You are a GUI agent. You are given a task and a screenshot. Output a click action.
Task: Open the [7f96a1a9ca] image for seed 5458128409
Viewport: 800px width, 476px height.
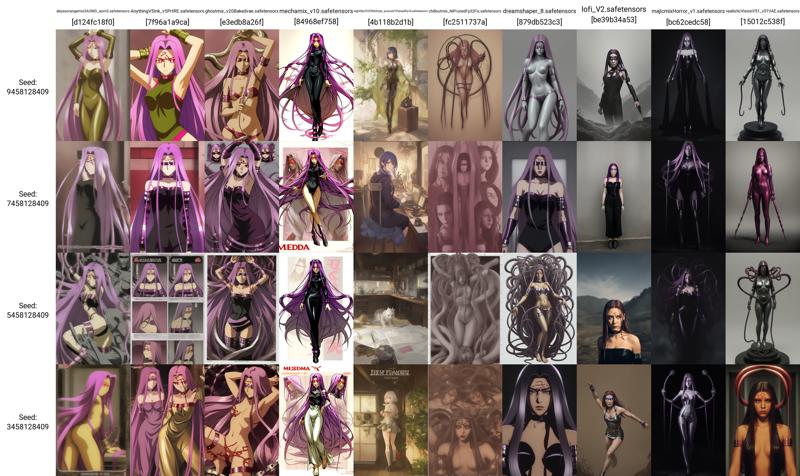point(167,309)
